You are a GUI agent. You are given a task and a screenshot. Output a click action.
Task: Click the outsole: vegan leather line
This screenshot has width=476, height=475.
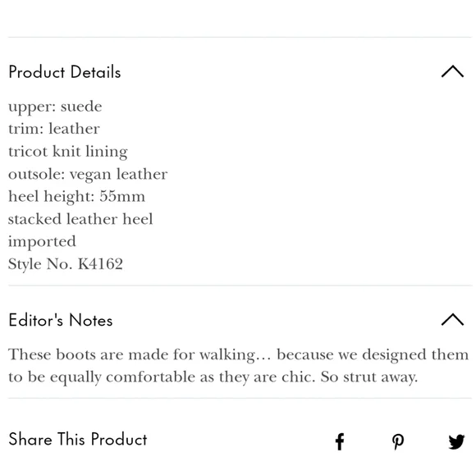click(x=88, y=174)
